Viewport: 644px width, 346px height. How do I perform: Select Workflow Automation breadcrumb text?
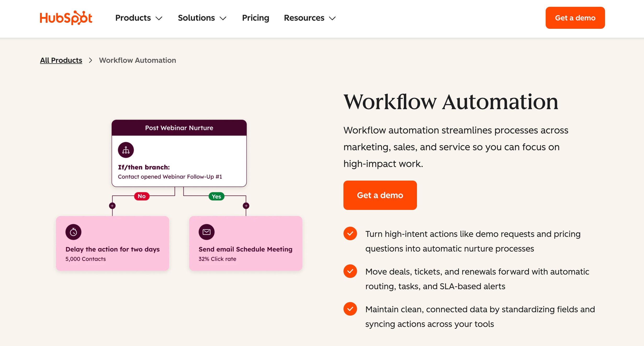pos(137,60)
